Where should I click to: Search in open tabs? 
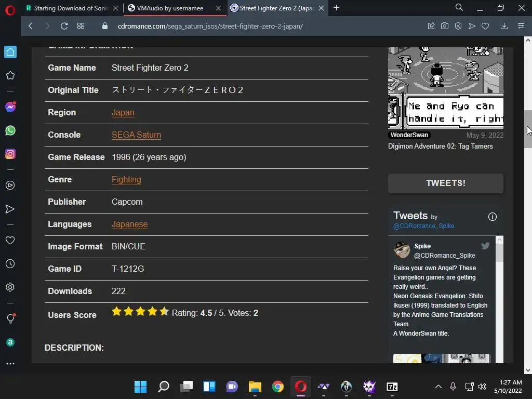pos(459,7)
